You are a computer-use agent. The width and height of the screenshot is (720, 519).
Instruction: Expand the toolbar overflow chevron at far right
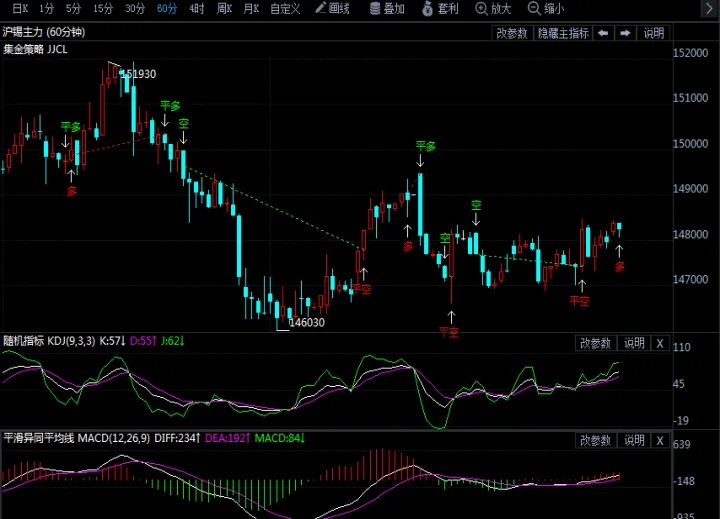coord(709,8)
